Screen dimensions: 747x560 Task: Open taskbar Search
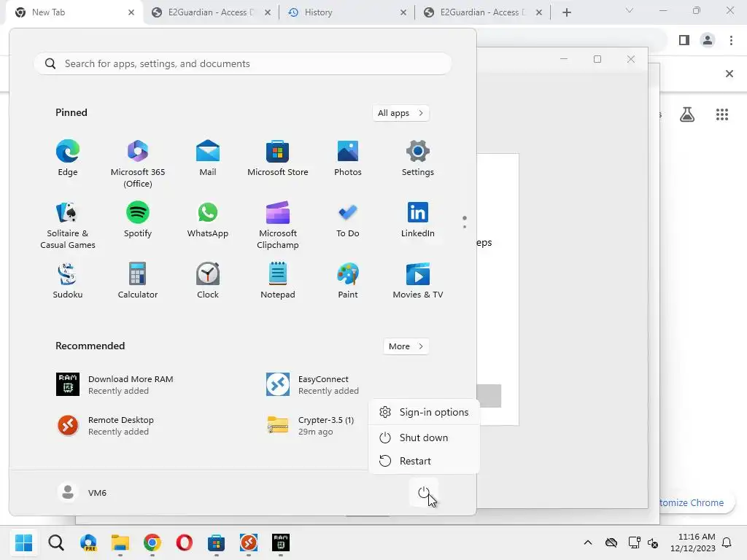click(56, 542)
